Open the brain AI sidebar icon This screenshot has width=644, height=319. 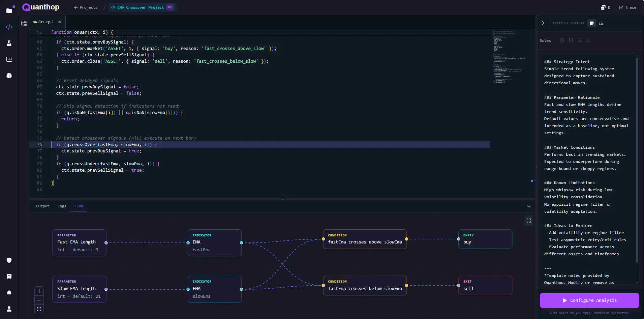[9, 76]
